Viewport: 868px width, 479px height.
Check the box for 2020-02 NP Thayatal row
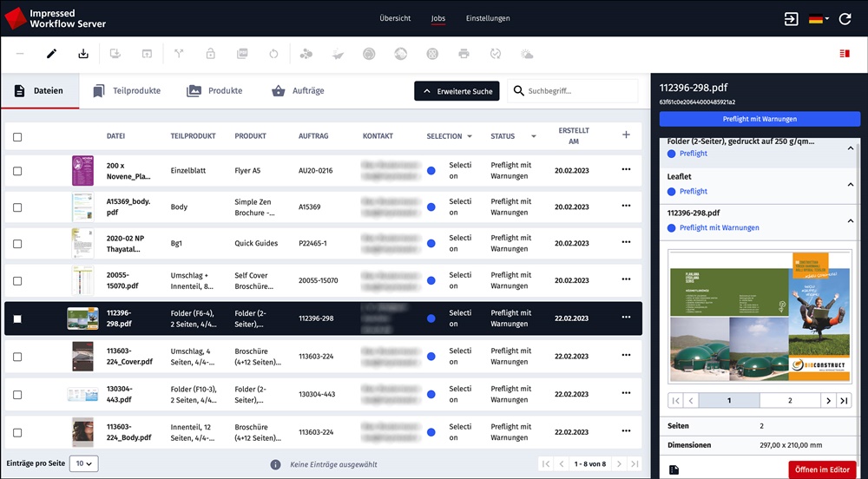tap(17, 244)
